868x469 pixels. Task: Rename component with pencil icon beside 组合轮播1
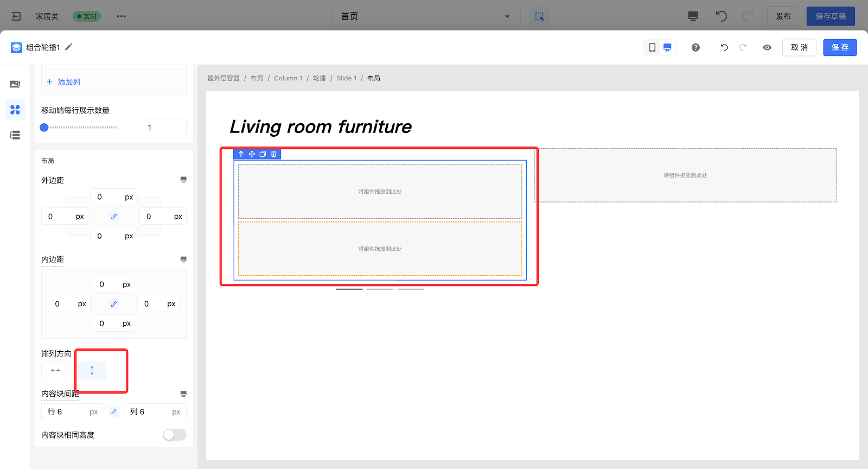(x=68, y=47)
